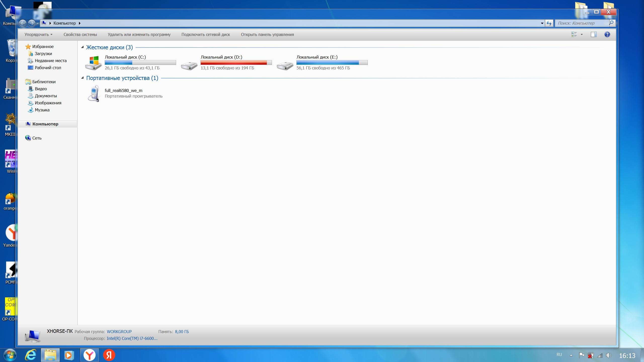Image resolution: width=644 pixels, height=362 pixels.
Task: Click the E: drive usage bar
Action: click(332, 63)
